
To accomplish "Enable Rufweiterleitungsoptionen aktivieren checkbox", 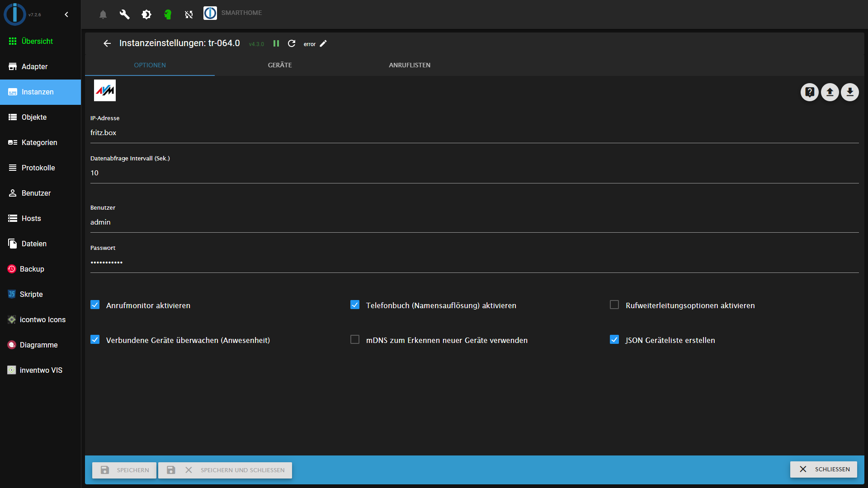I will [x=614, y=305].
